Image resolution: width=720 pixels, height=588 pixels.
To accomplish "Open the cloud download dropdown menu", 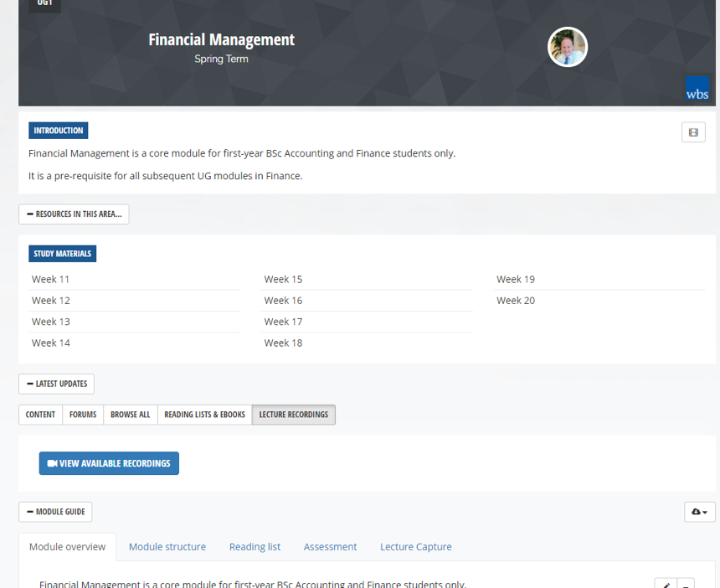I will (699, 512).
